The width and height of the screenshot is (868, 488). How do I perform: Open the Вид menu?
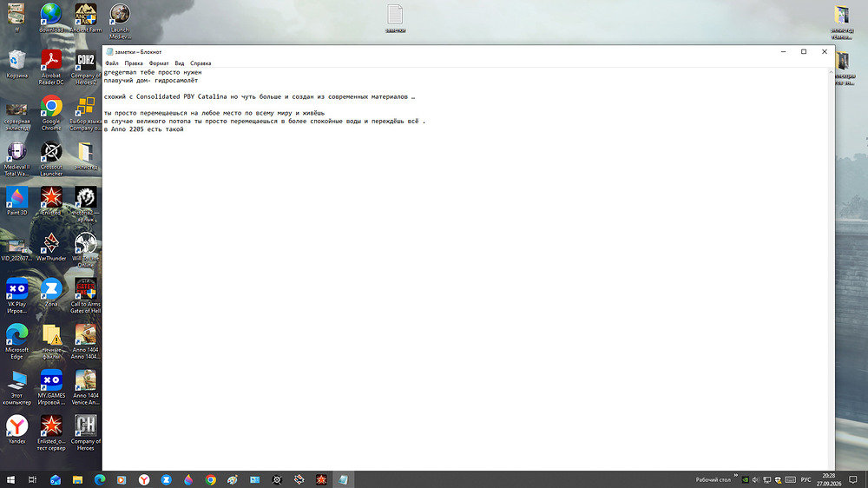pyautogui.click(x=180, y=63)
